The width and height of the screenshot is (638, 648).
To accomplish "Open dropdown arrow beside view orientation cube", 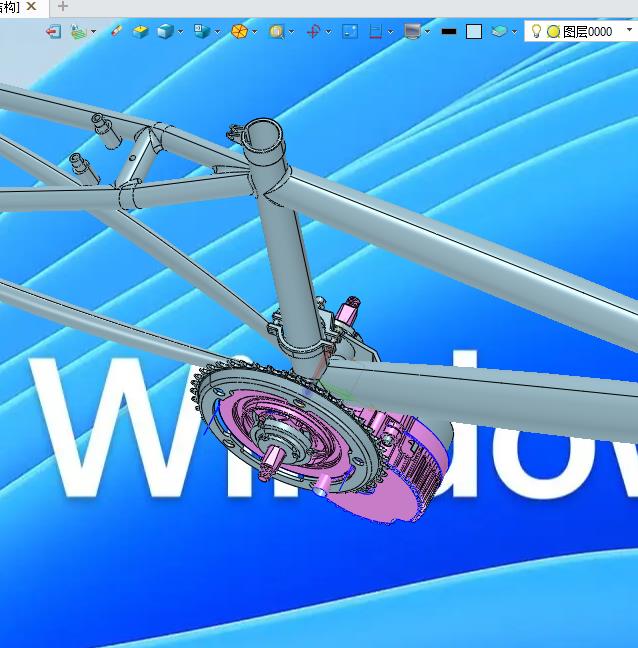I will (x=217, y=32).
